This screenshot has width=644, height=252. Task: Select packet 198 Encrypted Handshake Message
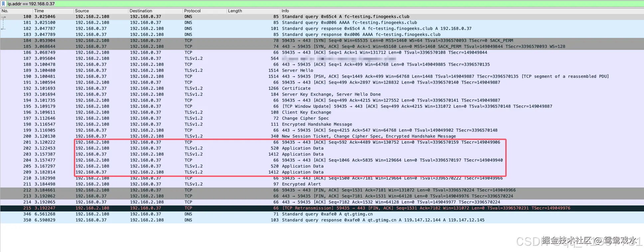tap(322, 124)
